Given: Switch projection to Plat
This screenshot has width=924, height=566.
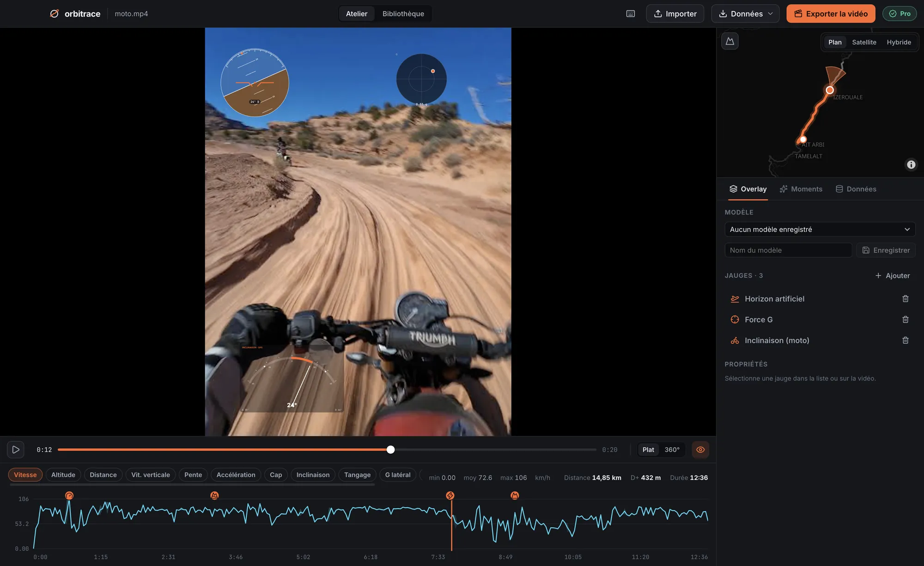Looking at the screenshot, I should point(648,450).
